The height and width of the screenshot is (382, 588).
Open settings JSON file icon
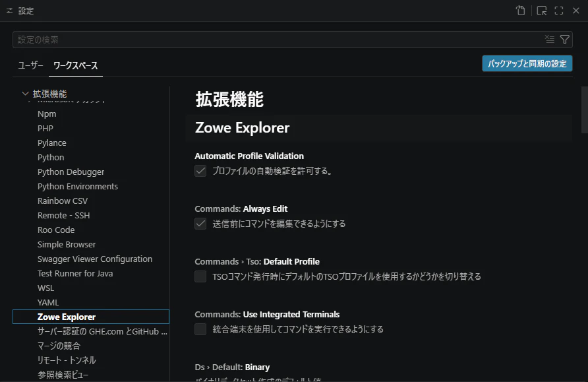coord(521,11)
